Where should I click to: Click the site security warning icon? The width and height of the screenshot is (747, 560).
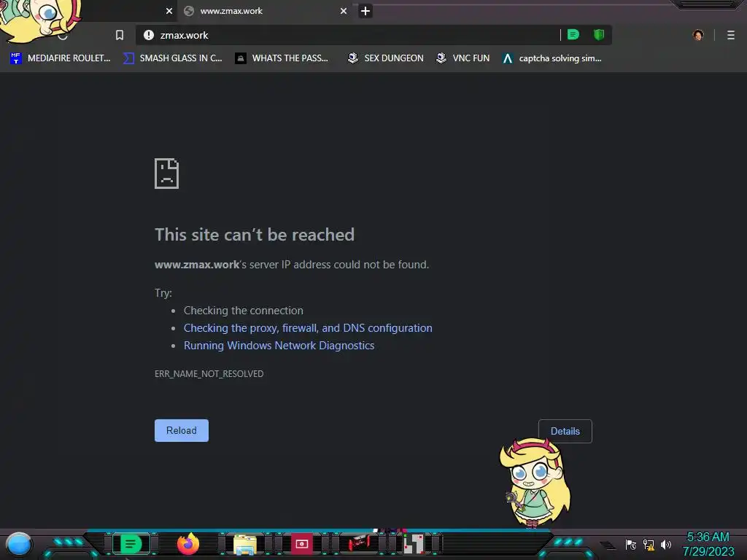click(x=149, y=35)
